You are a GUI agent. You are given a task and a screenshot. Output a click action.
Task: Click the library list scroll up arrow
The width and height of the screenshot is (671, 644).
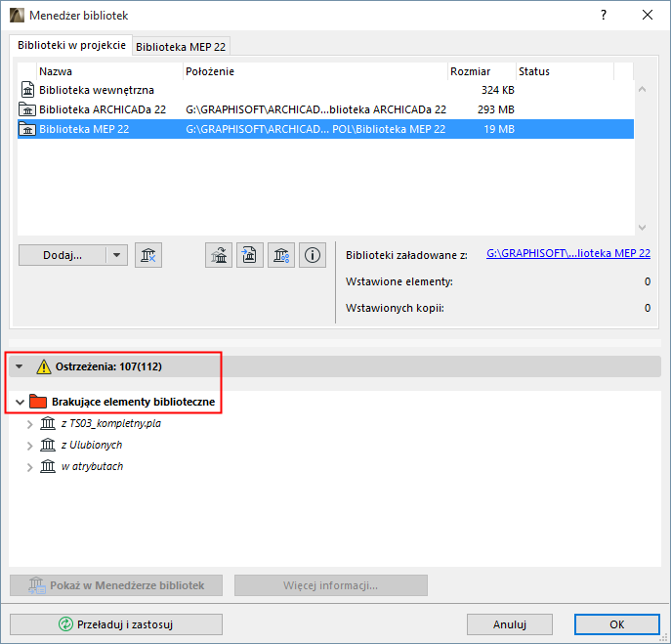point(642,90)
